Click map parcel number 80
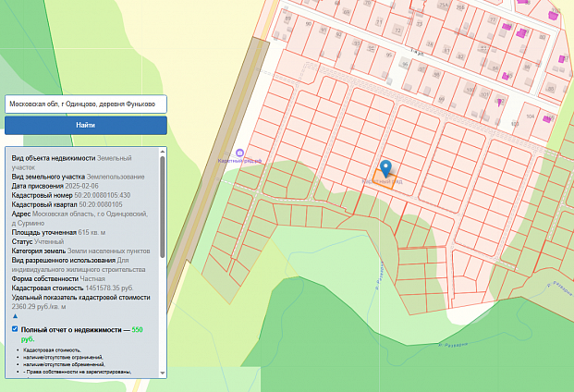Viewport: 574px width, 392px height. (543, 37)
